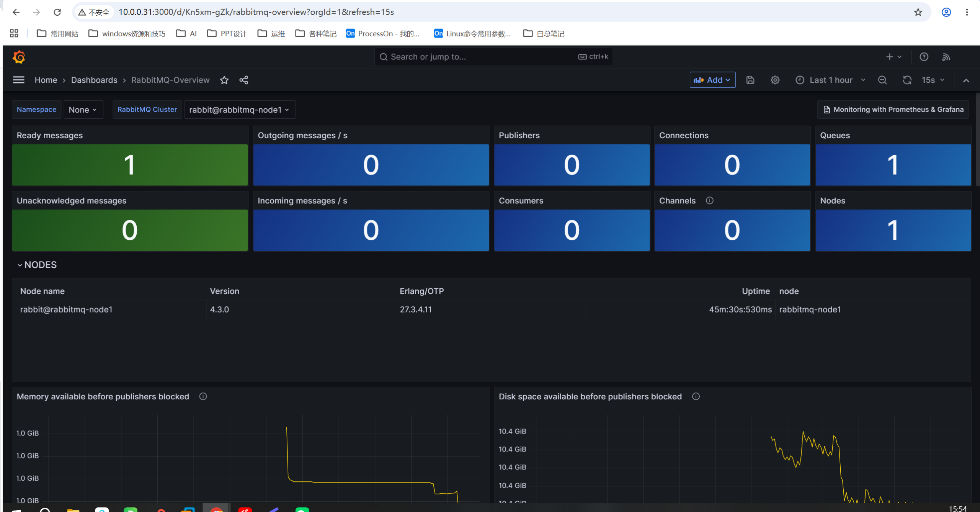Click the Namespace variable label
Viewport: 980px width, 512px height.
(x=36, y=110)
